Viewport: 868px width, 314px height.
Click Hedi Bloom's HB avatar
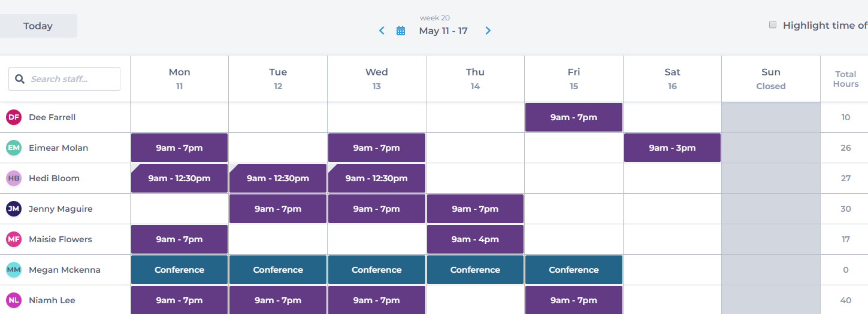tap(14, 178)
